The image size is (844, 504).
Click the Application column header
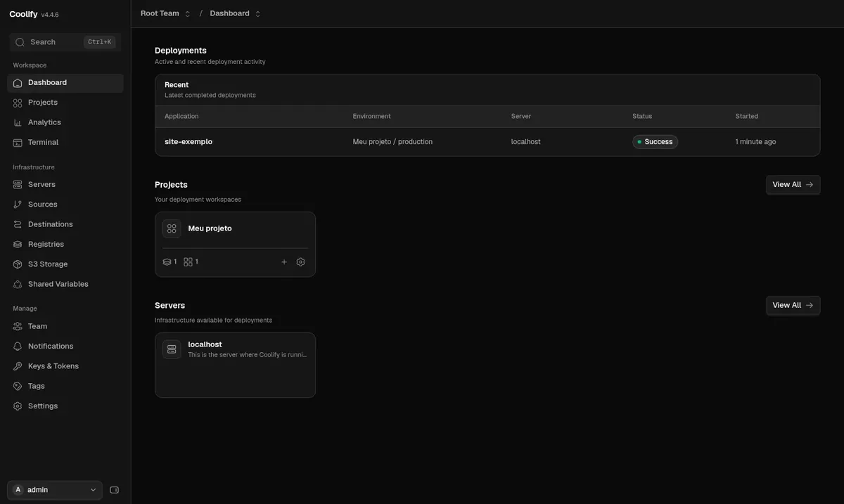[181, 117]
